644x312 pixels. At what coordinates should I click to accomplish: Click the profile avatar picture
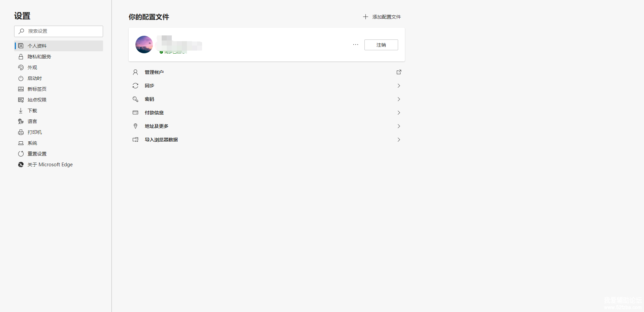point(144,45)
